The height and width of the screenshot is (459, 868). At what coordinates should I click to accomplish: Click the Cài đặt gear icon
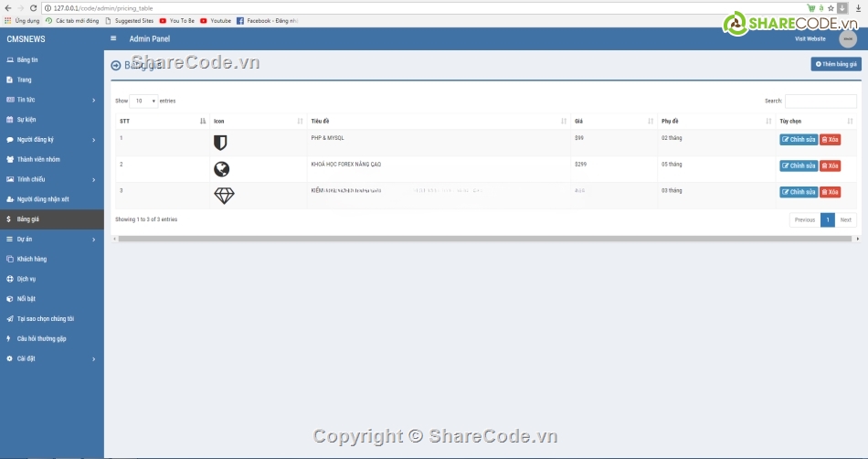pos(9,358)
